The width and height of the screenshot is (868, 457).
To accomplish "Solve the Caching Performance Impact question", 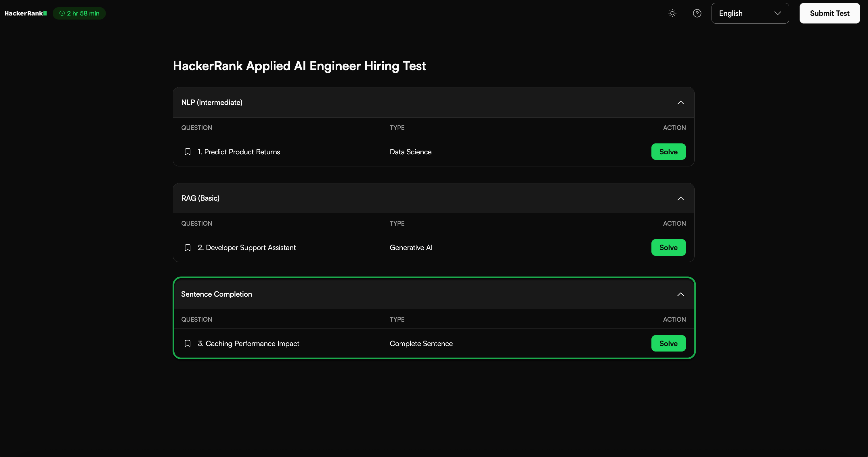I will tap(668, 343).
